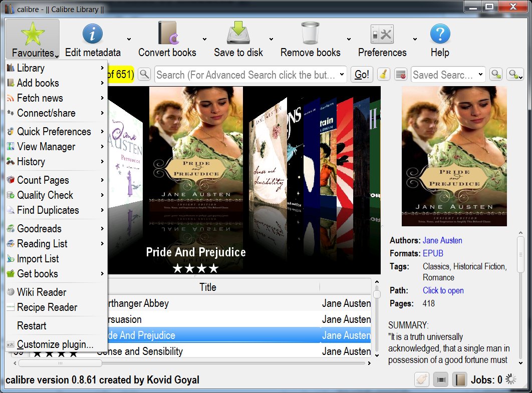Click the book list horizontal scrollbar
This screenshot has height=393, width=532.
(x=60, y=363)
